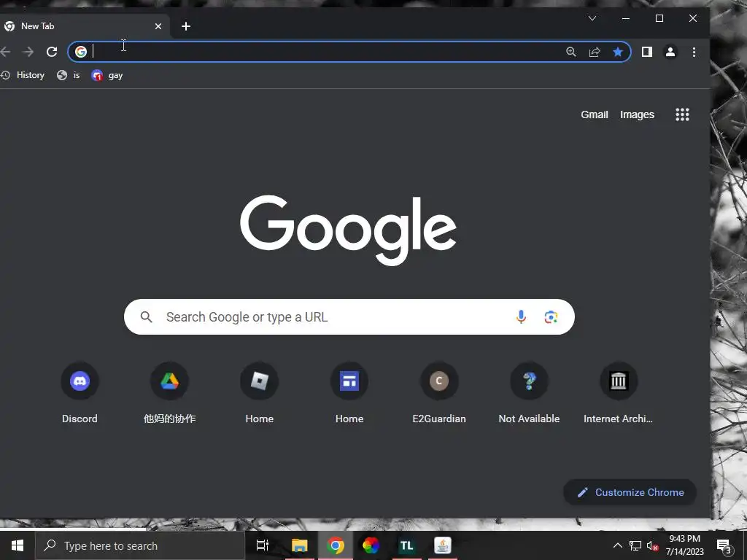This screenshot has width=747, height=560.
Task: Open Task View in the taskbar
Action: click(x=263, y=545)
